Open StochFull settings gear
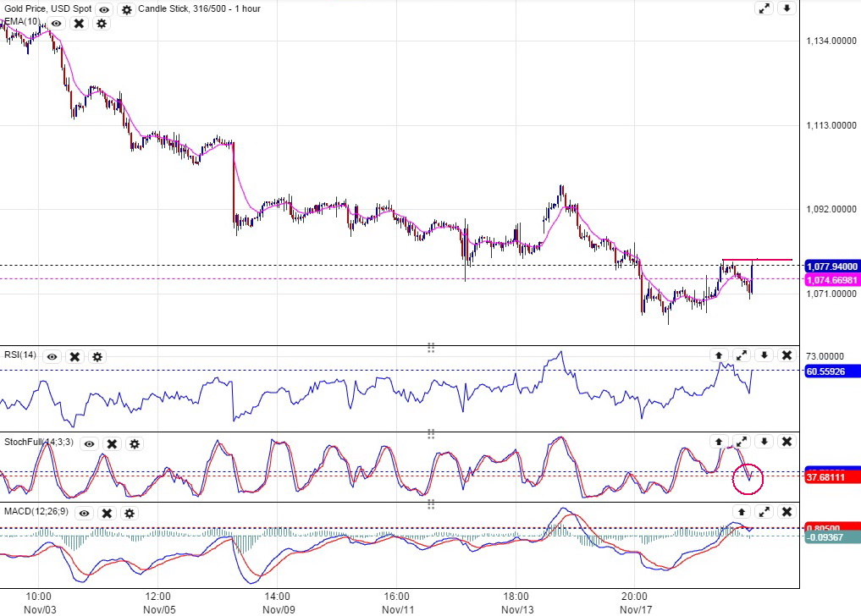The width and height of the screenshot is (861, 616). (135, 443)
